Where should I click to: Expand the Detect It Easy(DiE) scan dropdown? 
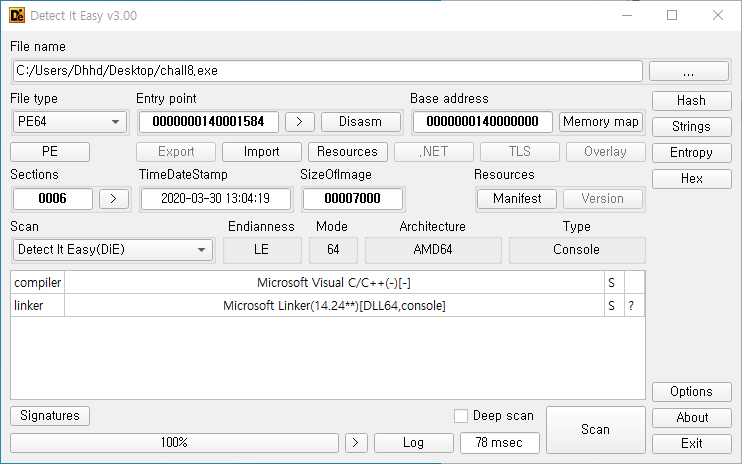[113, 250]
